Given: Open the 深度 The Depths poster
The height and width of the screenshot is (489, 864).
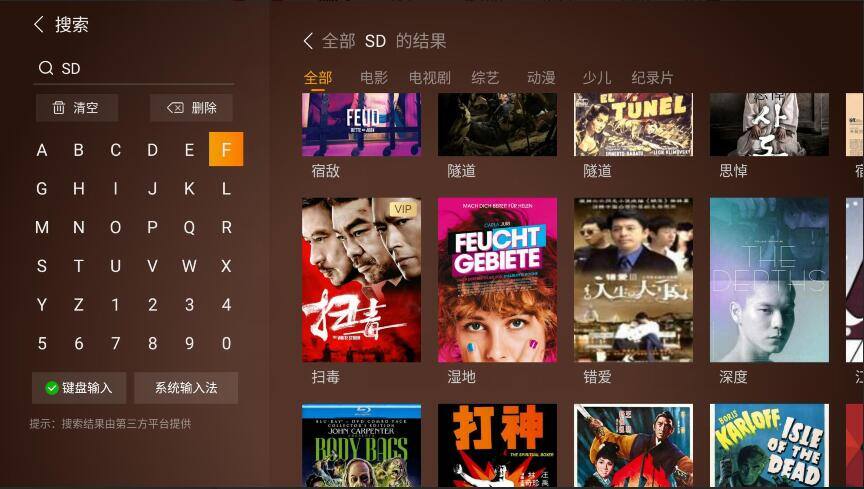Looking at the screenshot, I should point(769,280).
